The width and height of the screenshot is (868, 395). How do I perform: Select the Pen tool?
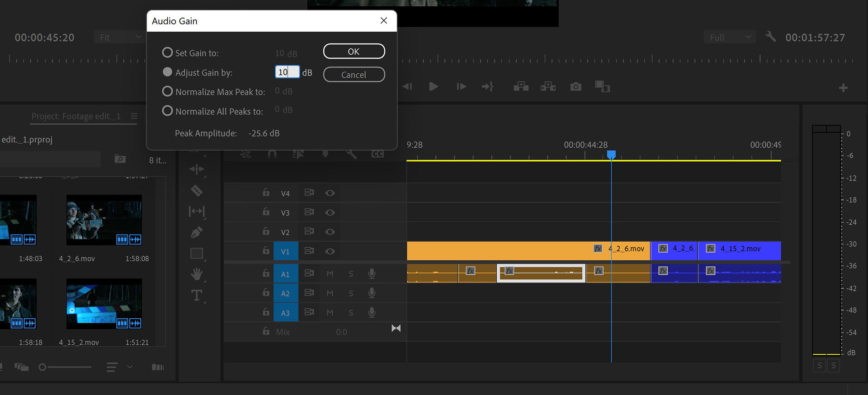(x=197, y=232)
